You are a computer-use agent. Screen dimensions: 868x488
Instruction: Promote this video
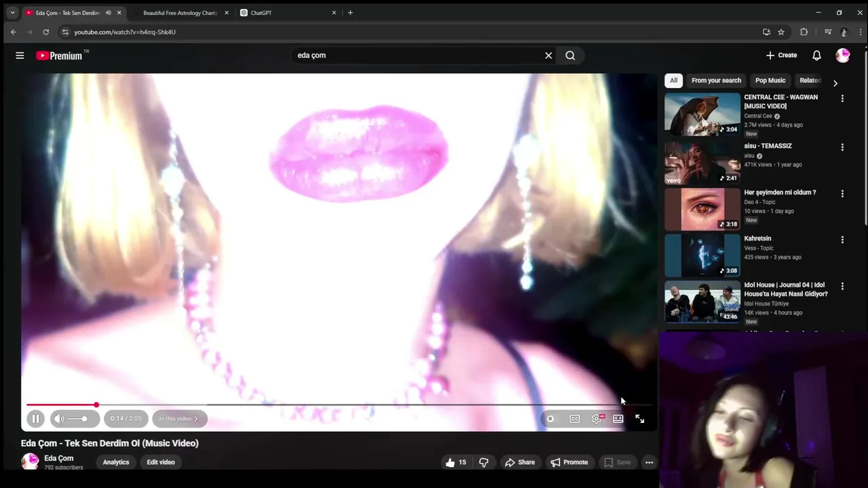pyautogui.click(x=569, y=462)
